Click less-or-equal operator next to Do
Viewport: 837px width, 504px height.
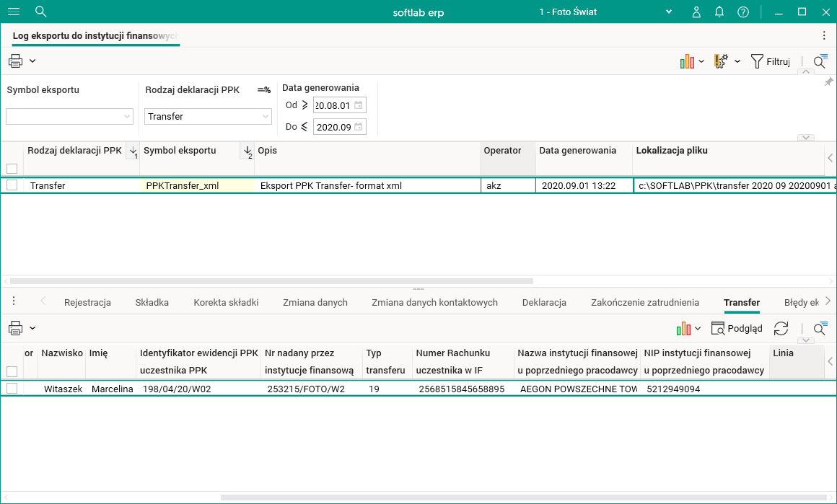(x=304, y=126)
